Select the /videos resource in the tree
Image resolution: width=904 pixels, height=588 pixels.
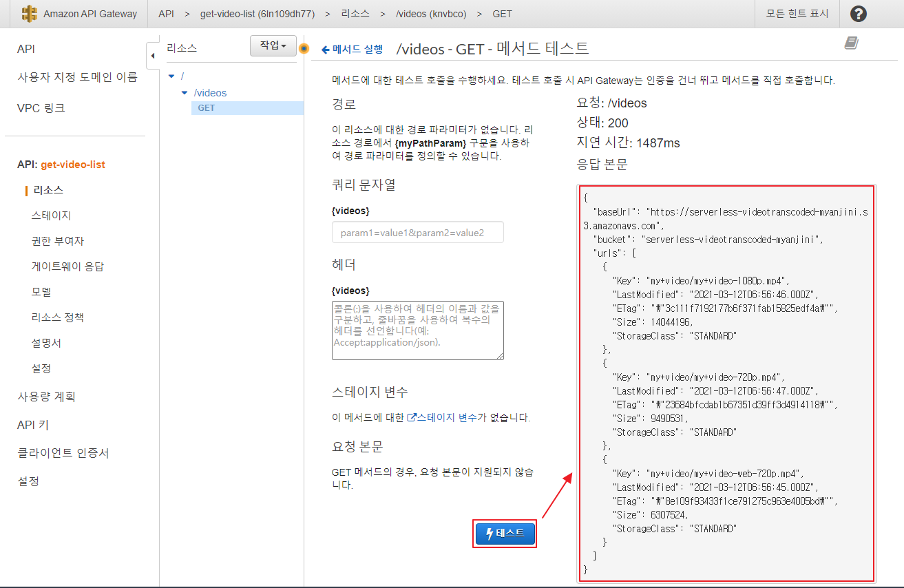[210, 92]
